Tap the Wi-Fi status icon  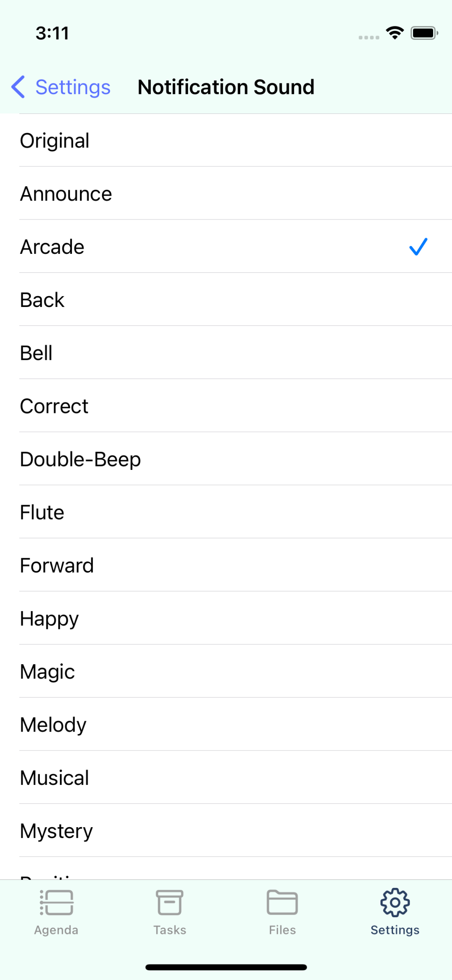(x=395, y=33)
